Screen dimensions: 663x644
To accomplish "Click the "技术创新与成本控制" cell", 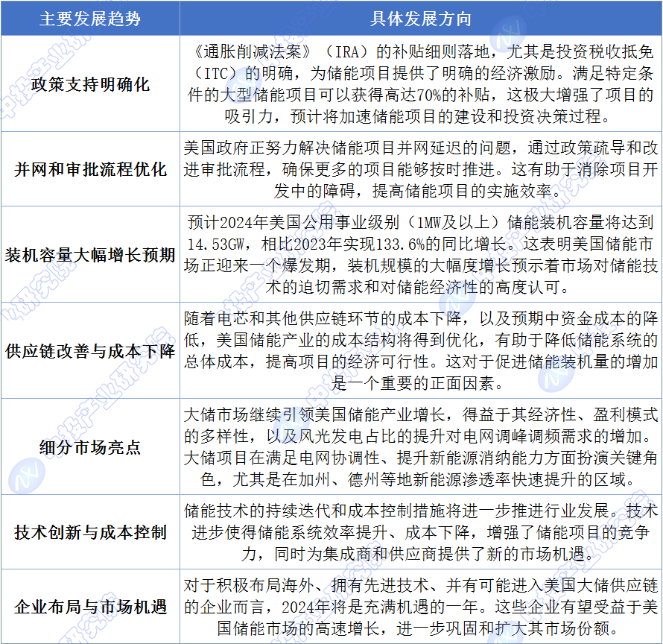I will 89,533.
